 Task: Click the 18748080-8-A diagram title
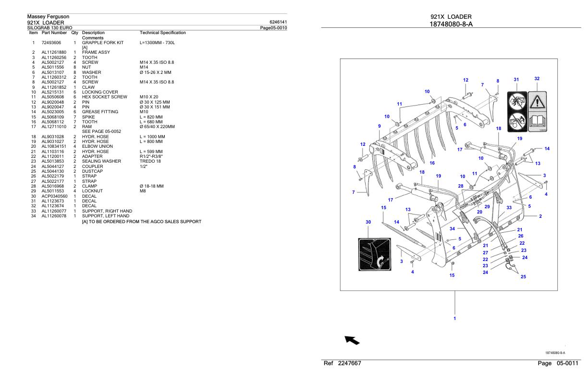click(x=452, y=24)
